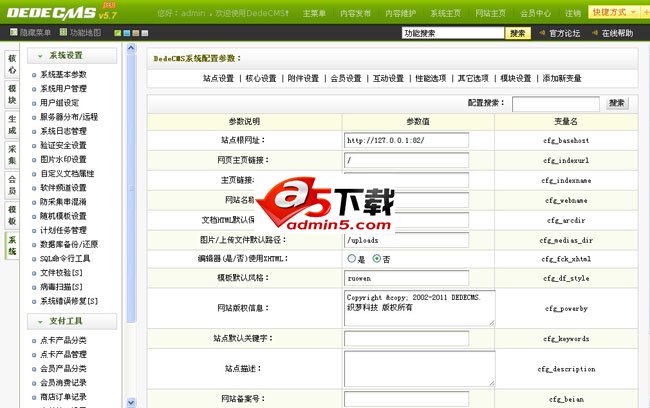Image resolution: width=650 pixels, height=408 pixels.
Task: Open 会员中心 in top navigation
Action: click(536, 13)
